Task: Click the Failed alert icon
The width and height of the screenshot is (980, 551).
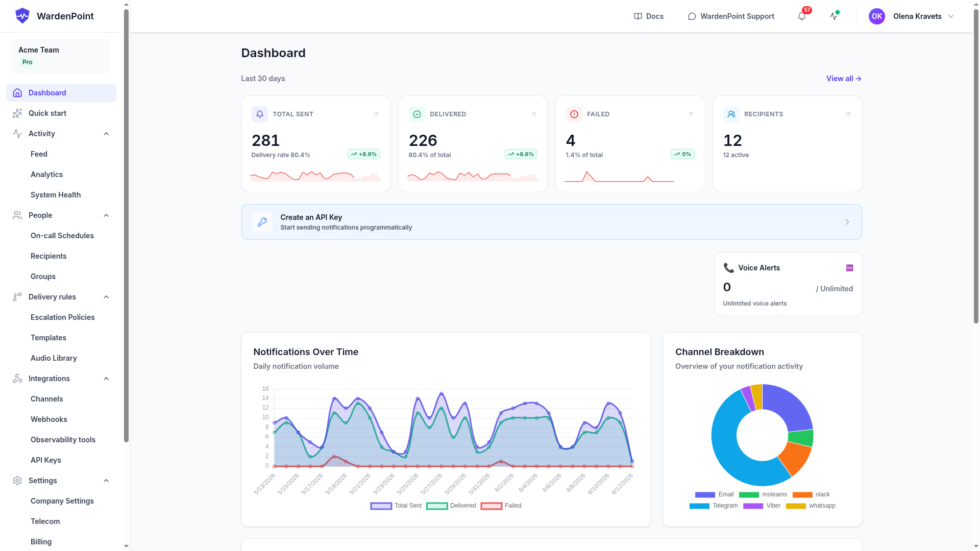Action: click(574, 114)
